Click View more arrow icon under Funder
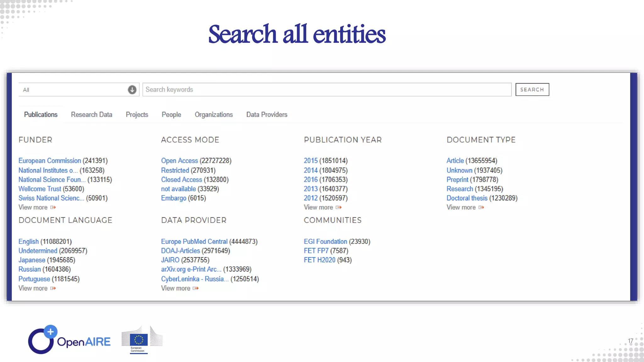 pyautogui.click(x=53, y=207)
